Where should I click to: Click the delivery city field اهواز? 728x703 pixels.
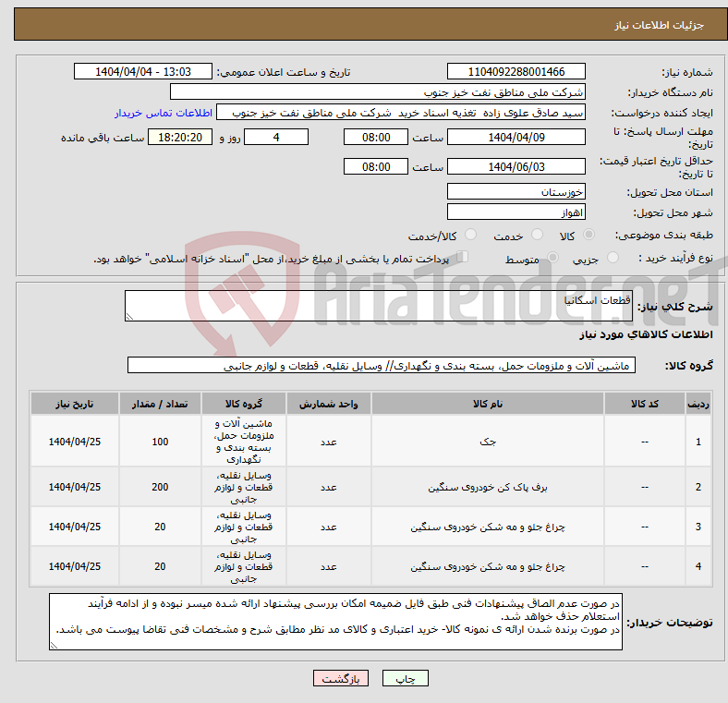[x=516, y=212]
